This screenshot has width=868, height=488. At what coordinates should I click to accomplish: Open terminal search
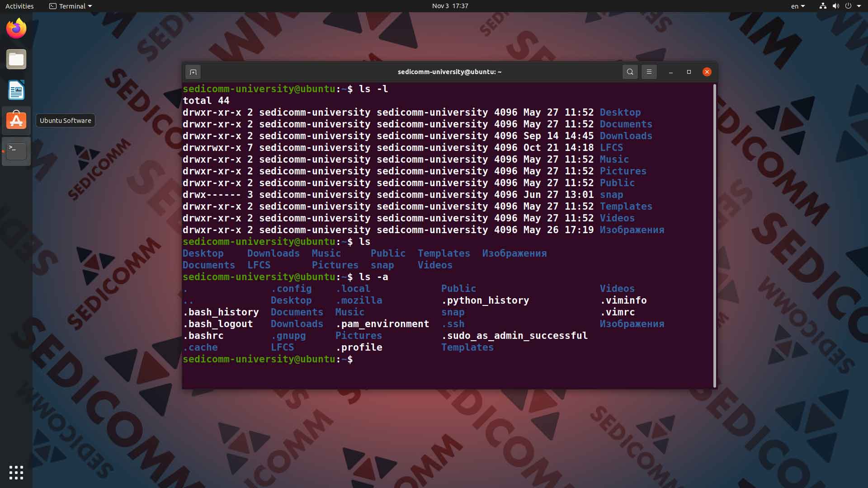point(630,72)
